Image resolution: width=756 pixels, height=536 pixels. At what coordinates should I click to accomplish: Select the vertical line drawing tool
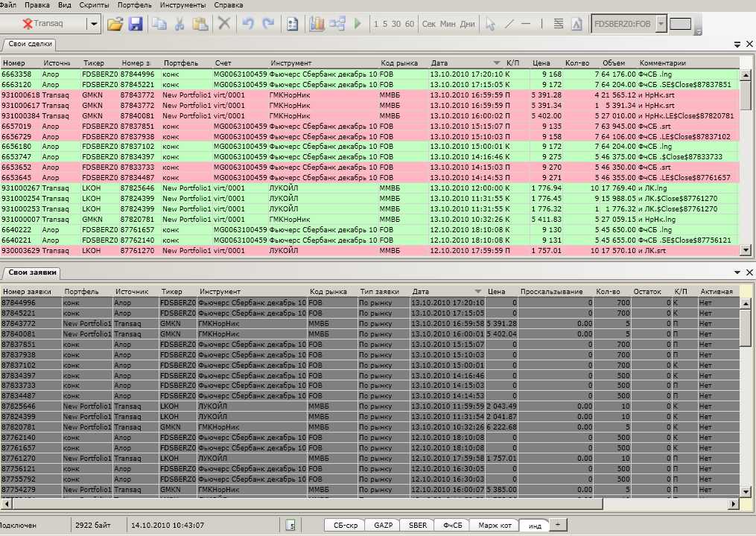542,24
